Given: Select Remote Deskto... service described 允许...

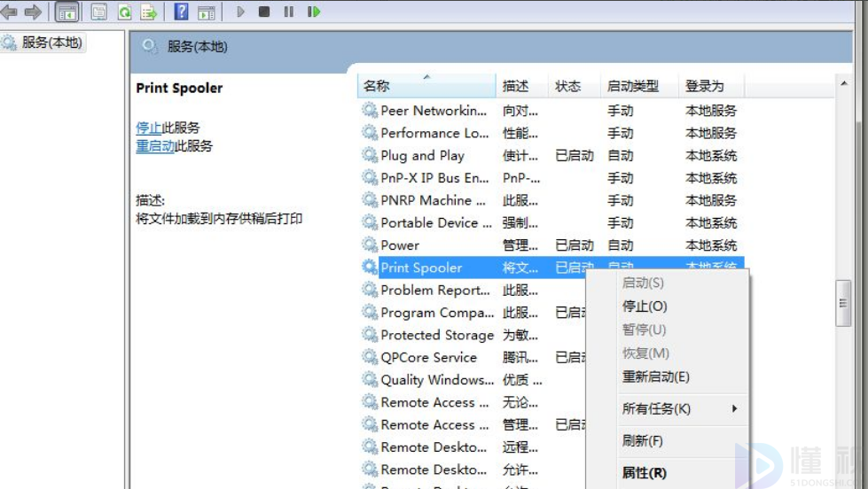Looking at the screenshot, I should click(x=473, y=470).
